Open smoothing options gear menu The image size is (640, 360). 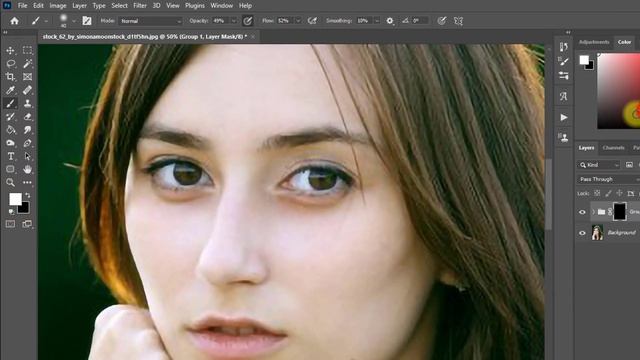(390, 21)
